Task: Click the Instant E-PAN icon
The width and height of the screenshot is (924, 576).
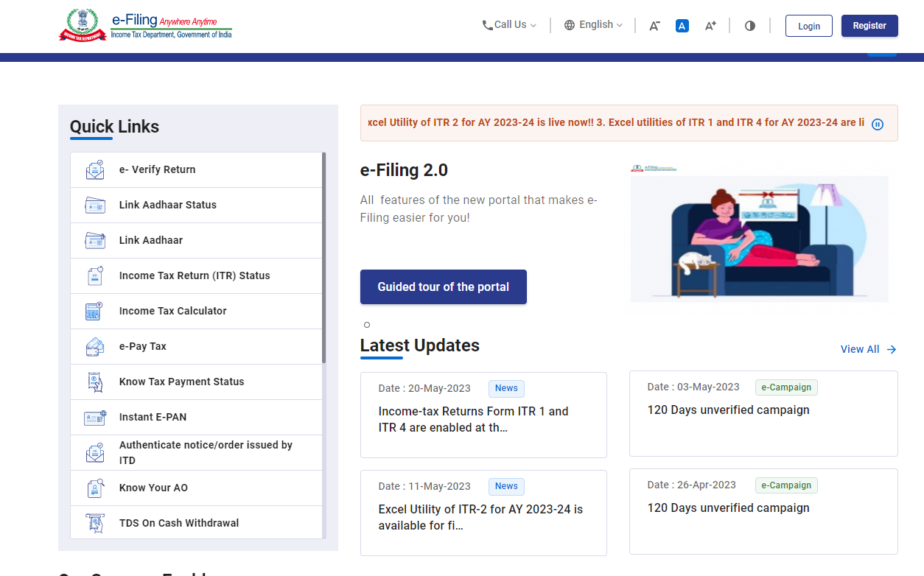Action: point(95,417)
